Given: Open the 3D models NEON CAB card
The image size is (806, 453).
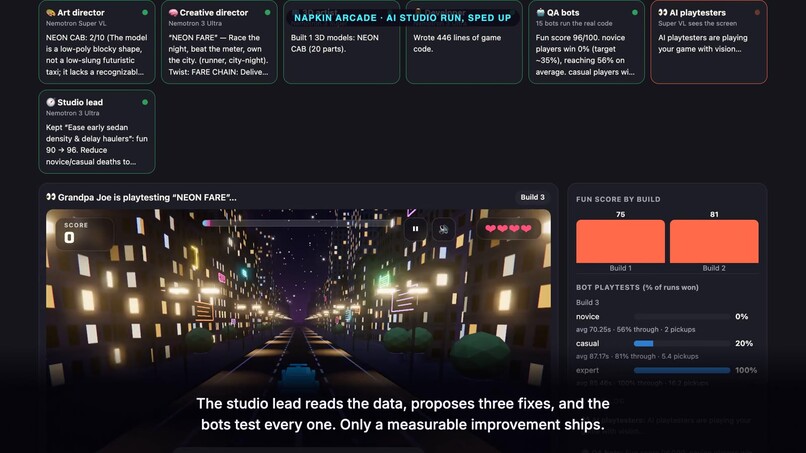Looking at the screenshot, I should tap(341, 42).
